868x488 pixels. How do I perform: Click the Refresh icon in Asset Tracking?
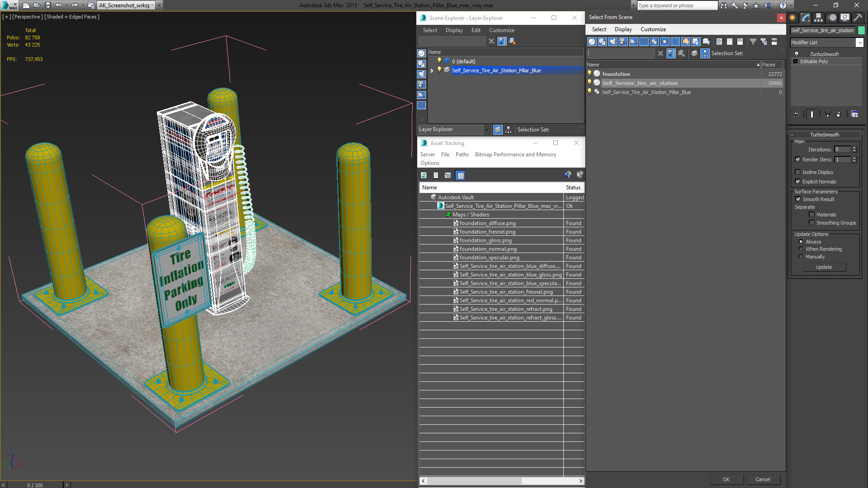click(x=424, y=175)
